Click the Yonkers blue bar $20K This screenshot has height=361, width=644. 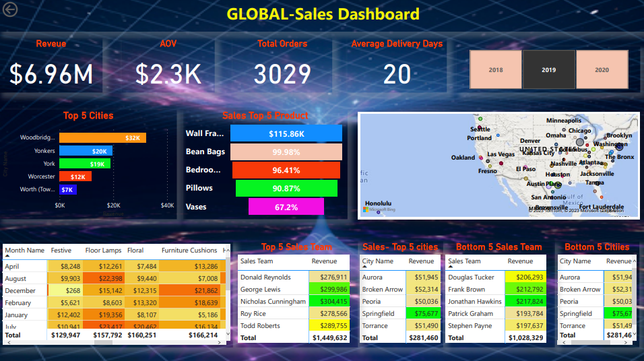(x=86, y=151)
